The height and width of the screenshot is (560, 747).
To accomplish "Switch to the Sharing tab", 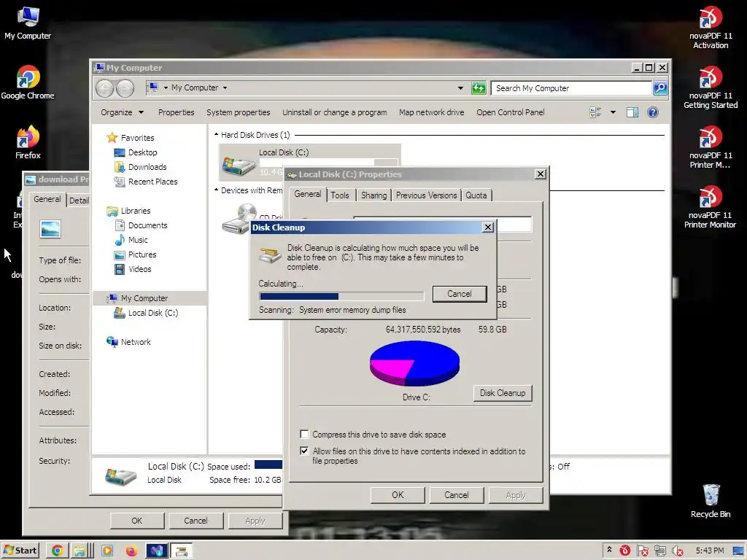I will [374, 195].
